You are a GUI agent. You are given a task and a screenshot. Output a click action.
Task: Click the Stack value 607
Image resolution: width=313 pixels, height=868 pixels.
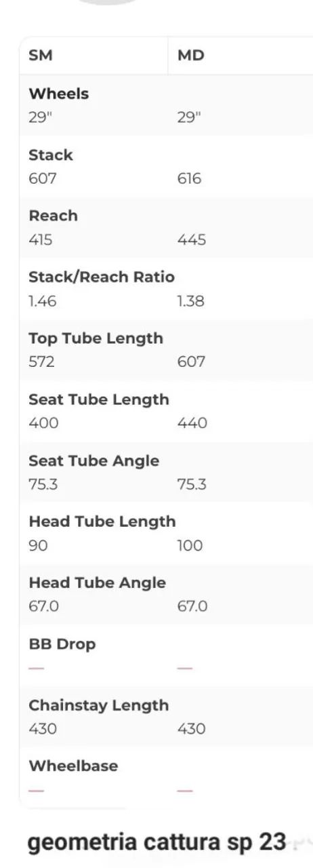coord(42,179)
